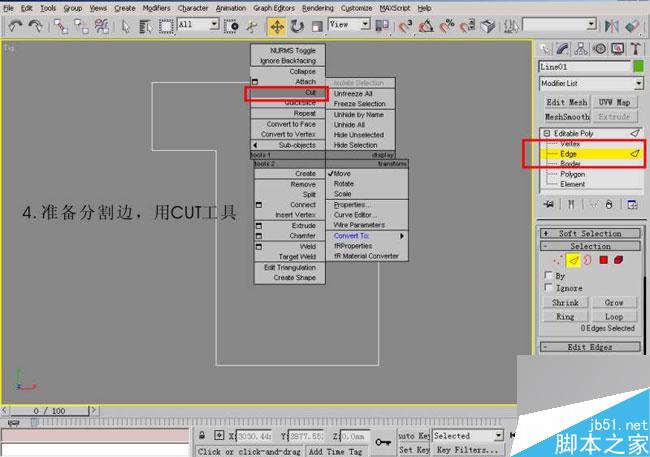Toggle Show End Result icon
Image resolution: width=650 pixels, height=457 pixels.
(571, 204)
